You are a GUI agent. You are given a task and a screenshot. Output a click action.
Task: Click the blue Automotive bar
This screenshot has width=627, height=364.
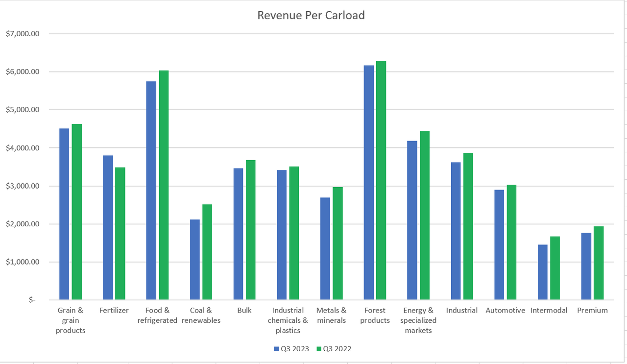tap(499, 244)
